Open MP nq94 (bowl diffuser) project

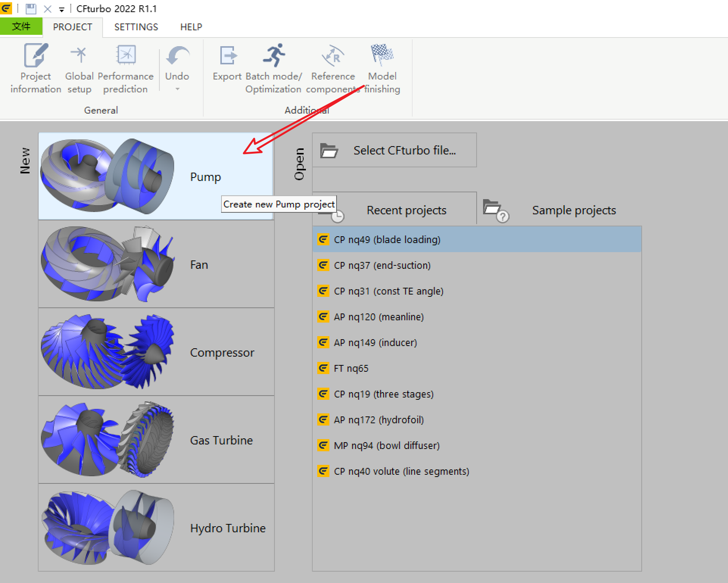pyautogui.click(x=477, y=446)
